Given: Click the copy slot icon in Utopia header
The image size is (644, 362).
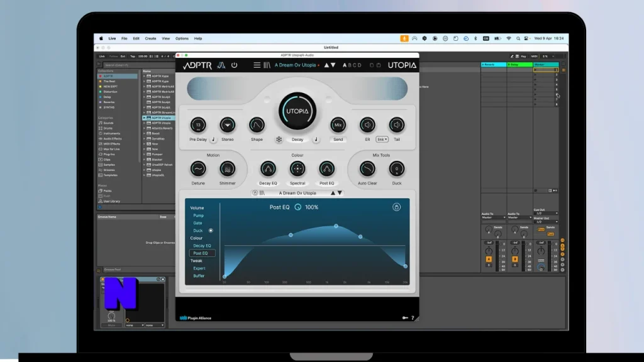Looking at the screenshot, I should [x=371, y=65].
